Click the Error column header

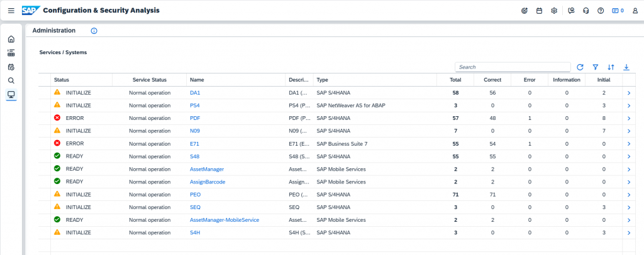(x=530, y=80)
